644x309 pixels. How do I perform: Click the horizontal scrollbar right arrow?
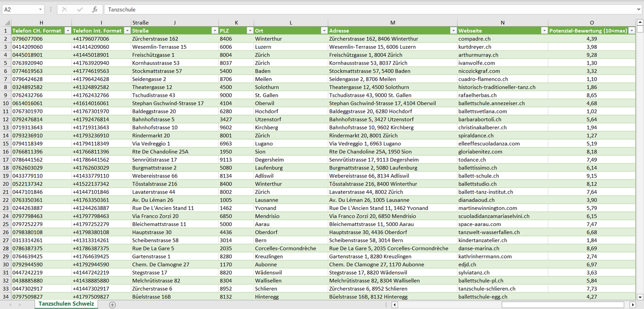(632, 305)
